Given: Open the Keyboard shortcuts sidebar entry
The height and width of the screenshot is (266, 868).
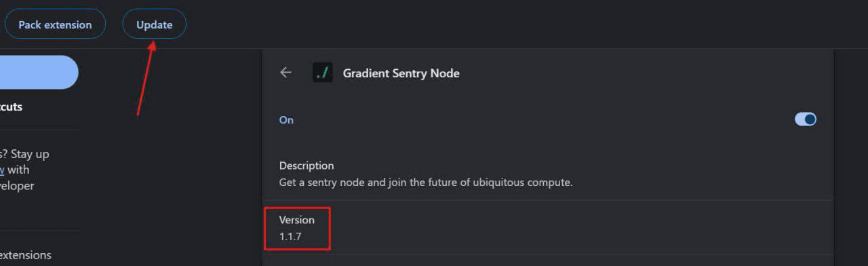Looking at the screenshot, I should (x=12, y=107).
